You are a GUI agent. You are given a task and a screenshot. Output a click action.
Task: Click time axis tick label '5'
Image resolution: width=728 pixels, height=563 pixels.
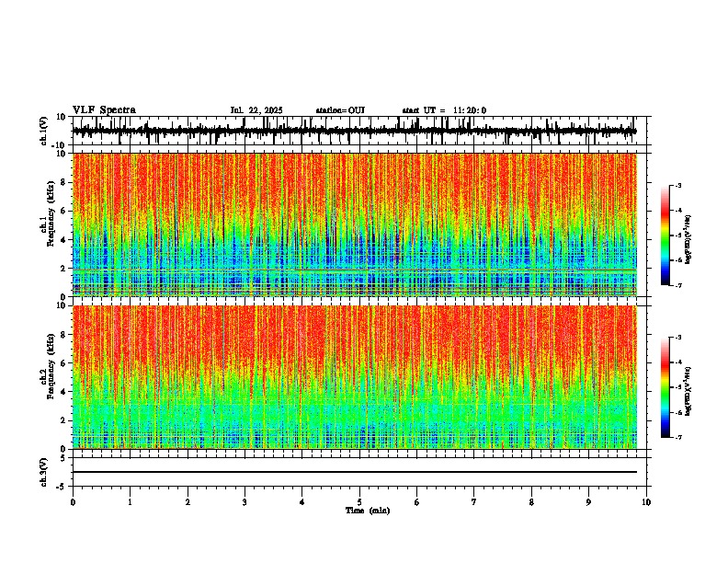coord(359,502)
